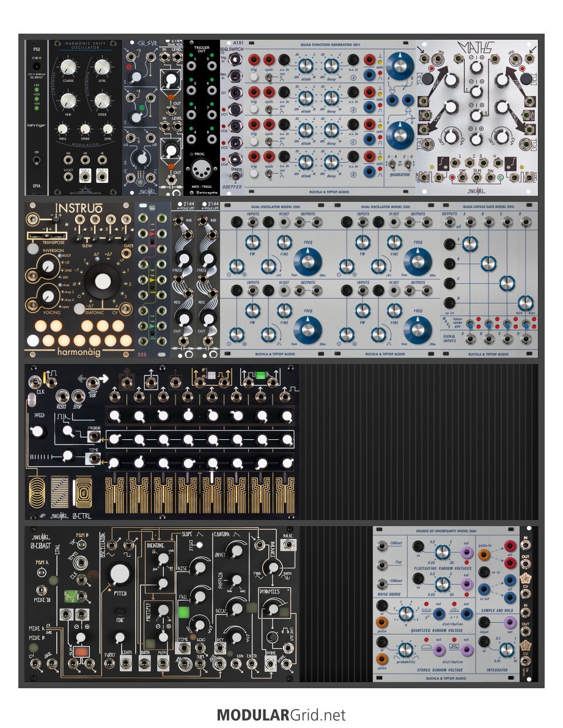Select trigger out jack 1 on MIDI-Trigg

(x=191, y=65)
